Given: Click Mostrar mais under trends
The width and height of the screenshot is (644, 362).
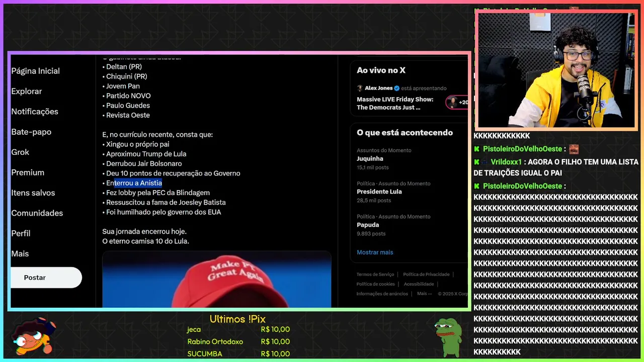Looking at the screenshot, I should click(x=375, y=252).
